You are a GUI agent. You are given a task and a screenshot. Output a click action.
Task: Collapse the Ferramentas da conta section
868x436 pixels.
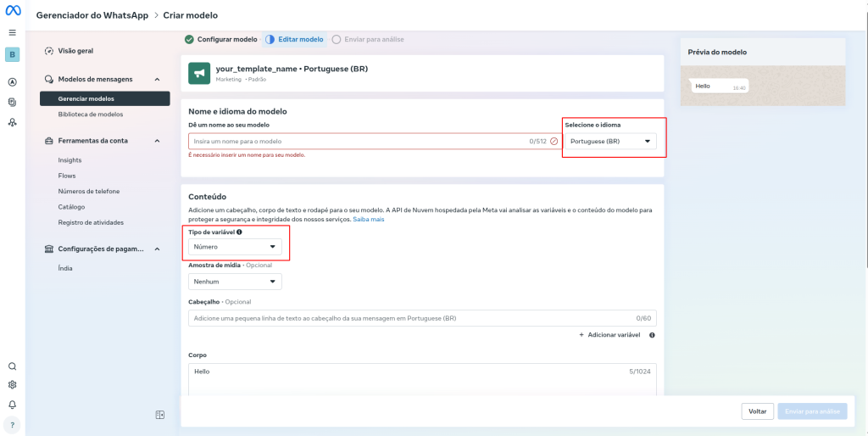coord(157,141)
